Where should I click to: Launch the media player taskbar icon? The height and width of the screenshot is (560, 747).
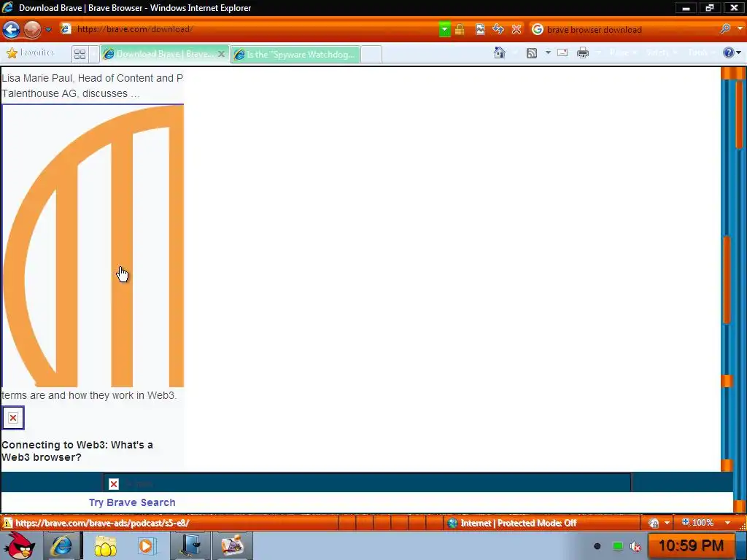(147, 545)
